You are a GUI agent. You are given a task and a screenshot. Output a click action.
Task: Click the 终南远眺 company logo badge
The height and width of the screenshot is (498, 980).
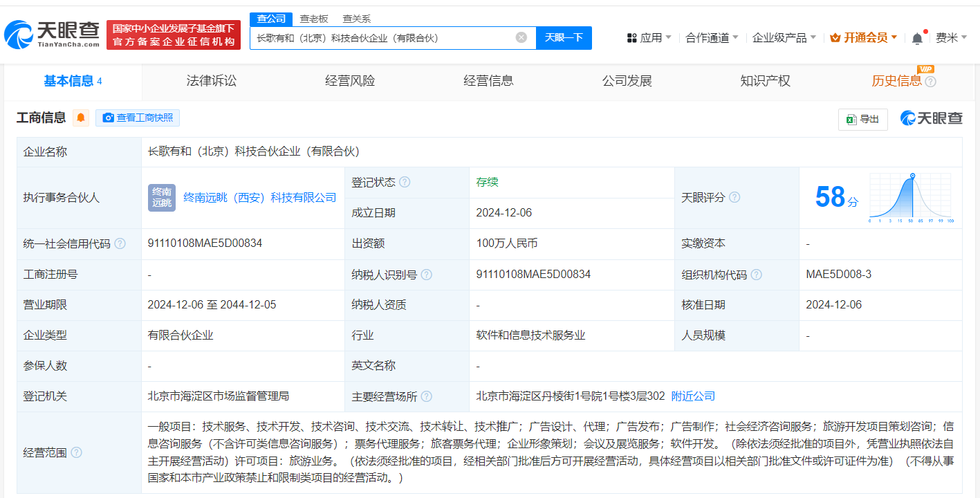[x=162, y=198]
